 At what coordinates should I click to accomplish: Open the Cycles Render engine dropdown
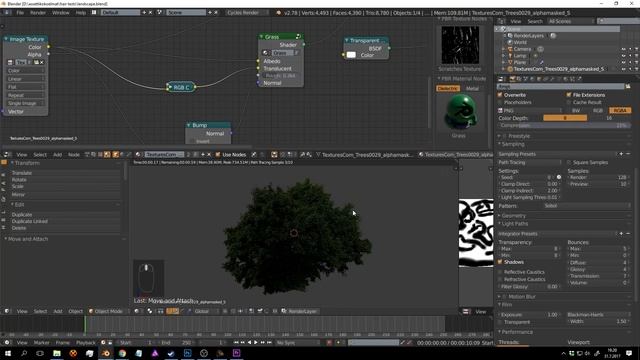[x=246, y=13]
